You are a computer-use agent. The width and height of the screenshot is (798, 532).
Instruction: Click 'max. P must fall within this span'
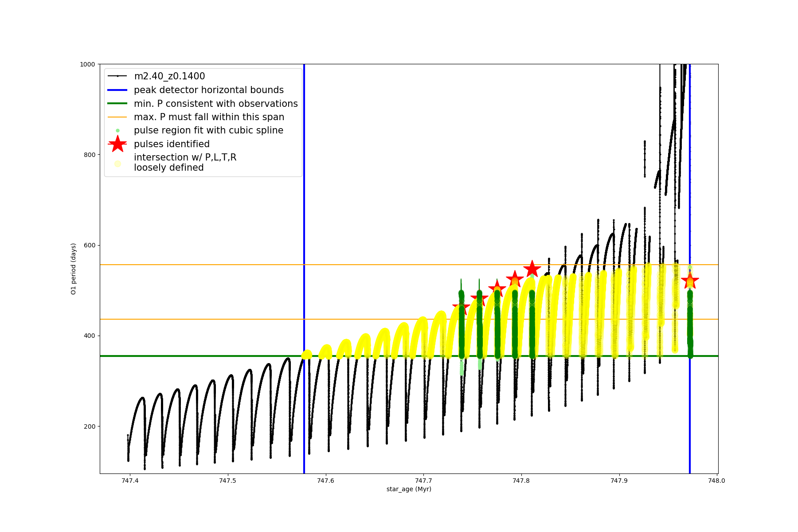209,117
